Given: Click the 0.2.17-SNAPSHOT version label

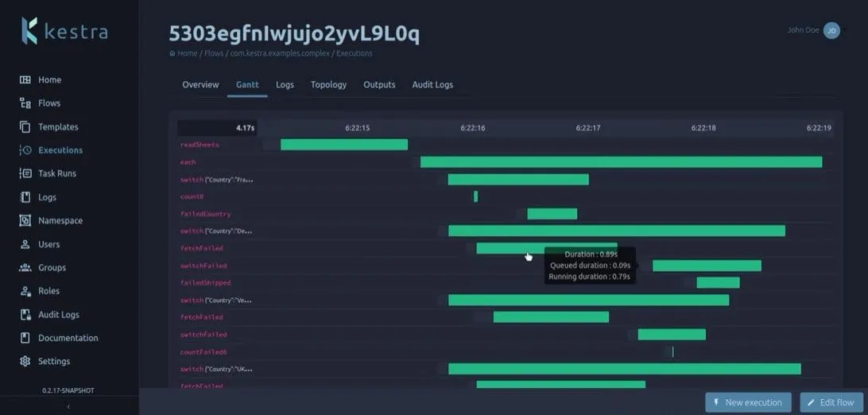Looking at the screenshot, I should point(68,390).
